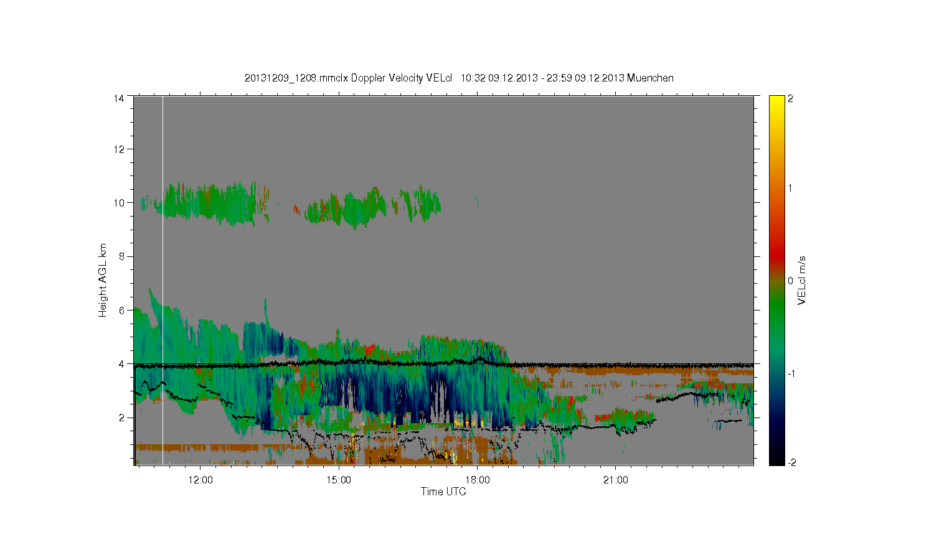Click the 15:00 time axis label
934x560 pixels.
[x=339, y=480]
